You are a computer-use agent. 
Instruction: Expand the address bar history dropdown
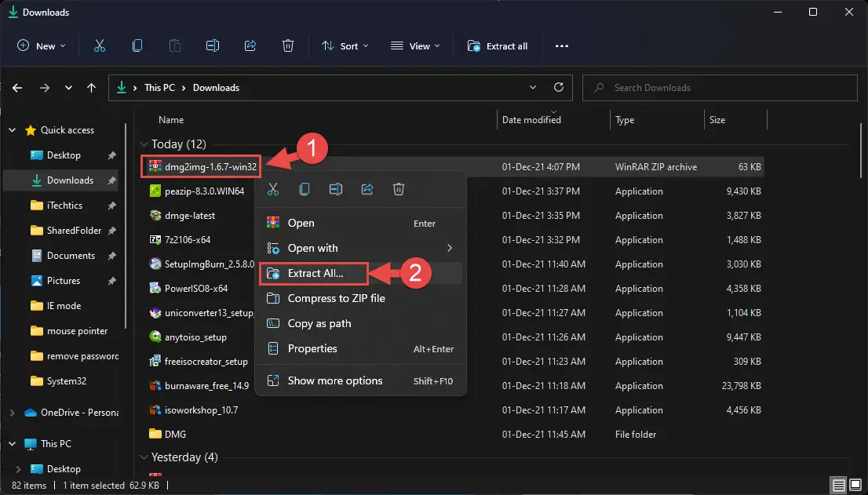click(x=533, y=87)
